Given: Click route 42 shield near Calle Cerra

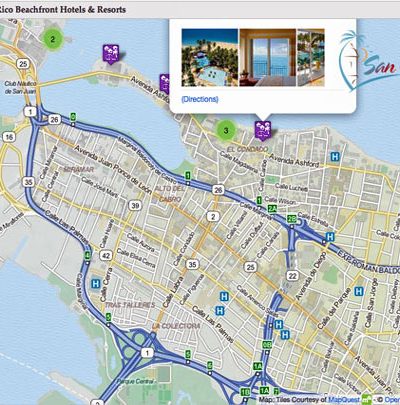Looking at the screenshot, I should coord(106,256).
